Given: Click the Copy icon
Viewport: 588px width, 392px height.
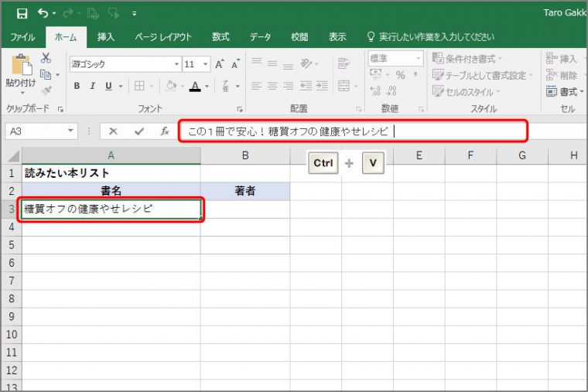Looking at the screenshot, I should click(x=46, y=74).
